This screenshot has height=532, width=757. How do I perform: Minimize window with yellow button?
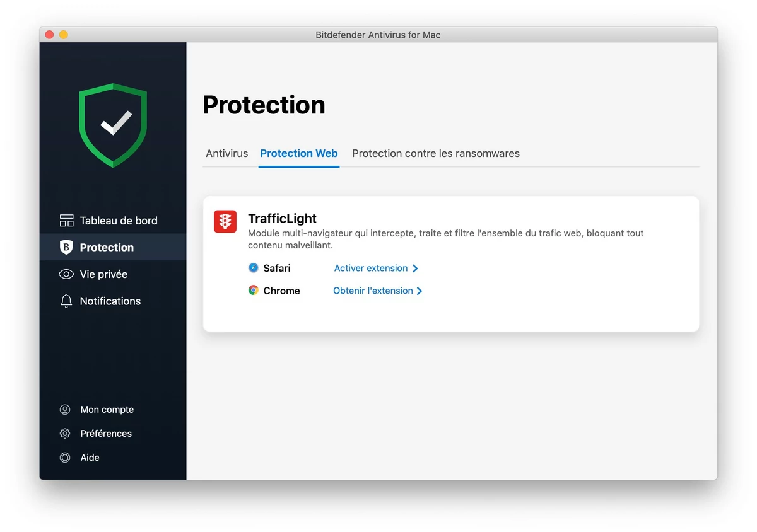(63, 35)
